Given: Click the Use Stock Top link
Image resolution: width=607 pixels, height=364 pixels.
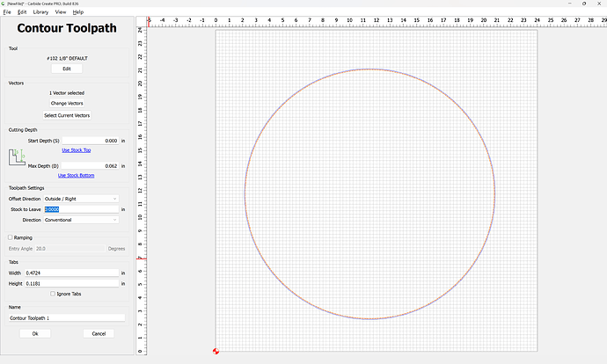Looking at the screenshot, I should [x=76, y=150].
